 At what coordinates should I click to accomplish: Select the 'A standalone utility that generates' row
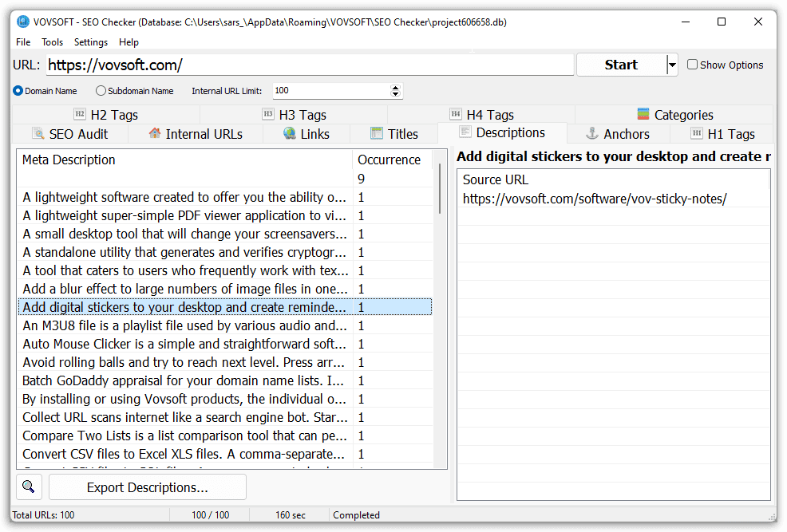225,252
